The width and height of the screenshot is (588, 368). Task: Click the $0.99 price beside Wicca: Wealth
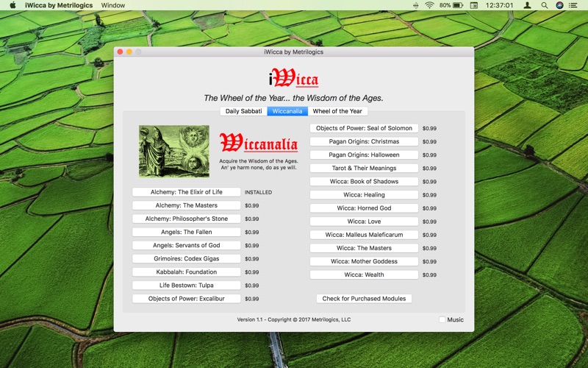429,275
